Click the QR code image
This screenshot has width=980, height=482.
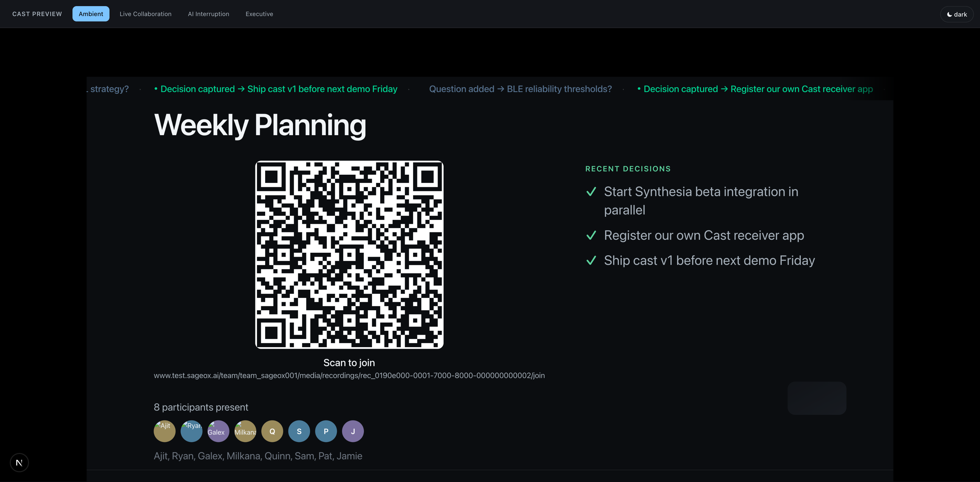349,254
